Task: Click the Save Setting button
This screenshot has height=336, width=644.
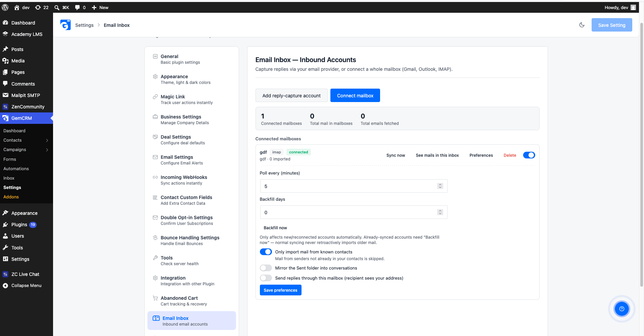Action: [611, 25]
